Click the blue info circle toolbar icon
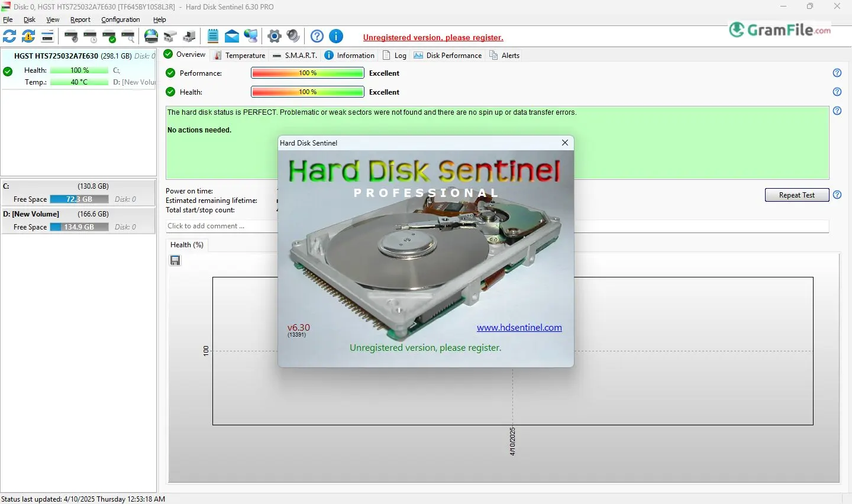This screenshot has height=504, width=852. 336,37
